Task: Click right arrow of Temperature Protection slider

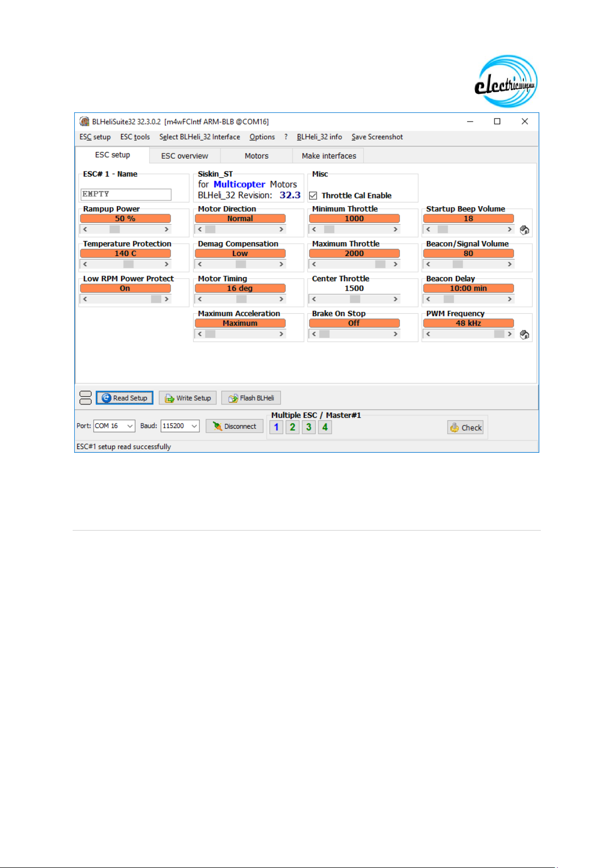Action: click(166, 264)
